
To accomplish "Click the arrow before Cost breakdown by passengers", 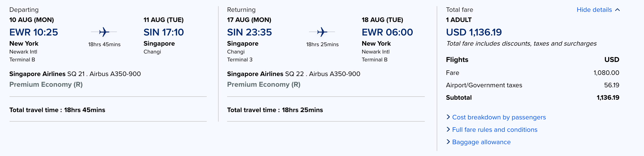I will click(448, 117).
